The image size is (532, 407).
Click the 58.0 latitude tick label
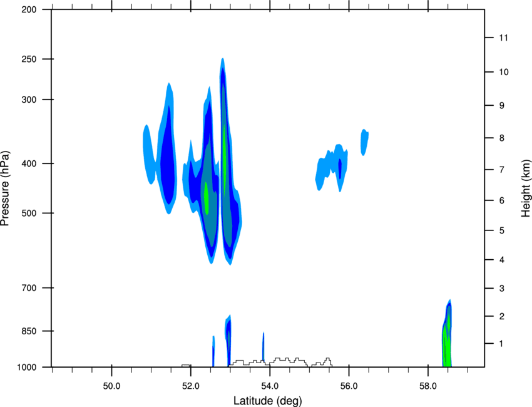click(x=428, y=386)
